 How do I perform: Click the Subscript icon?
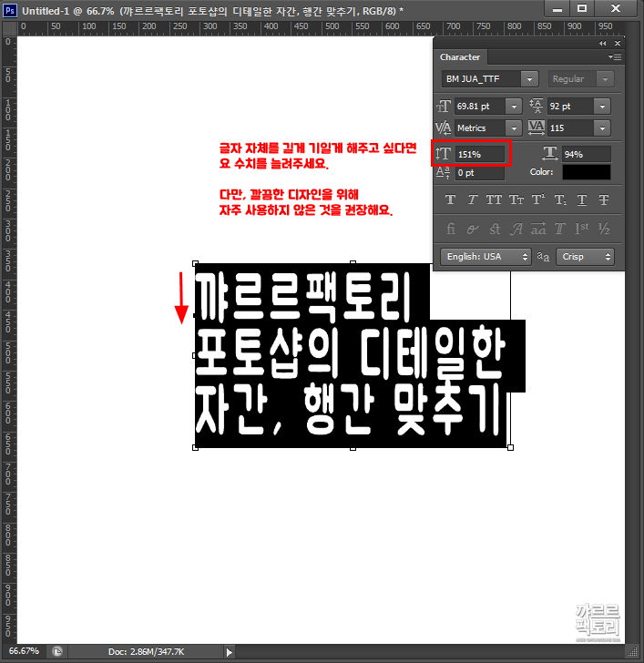pos(560,199)
